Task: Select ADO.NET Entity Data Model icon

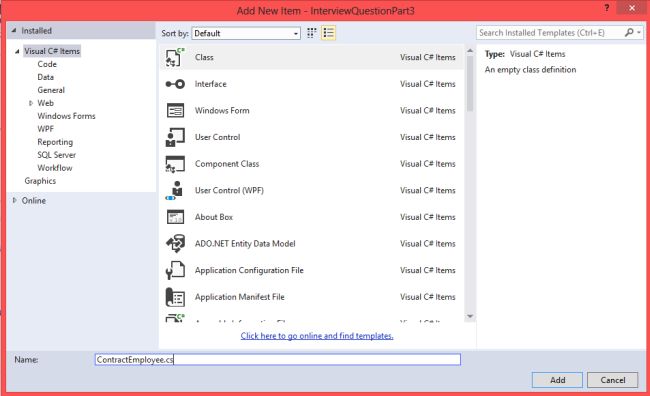Action: [x=175, y=243]
